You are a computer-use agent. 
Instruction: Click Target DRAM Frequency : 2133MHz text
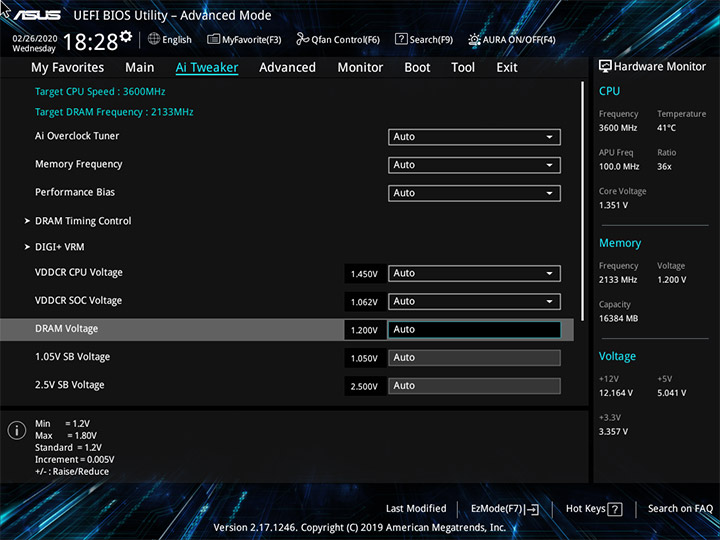tap(114, 112)
